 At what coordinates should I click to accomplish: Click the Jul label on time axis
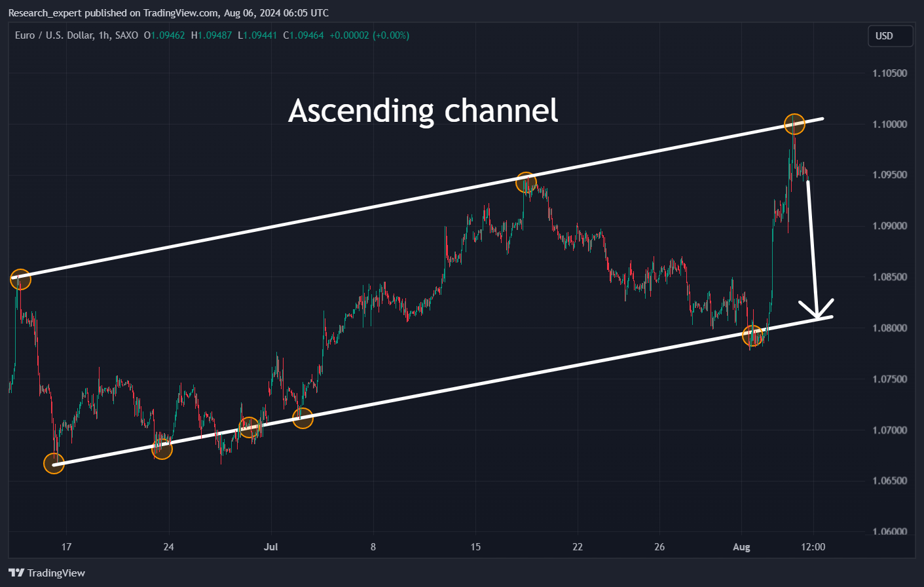270,547
